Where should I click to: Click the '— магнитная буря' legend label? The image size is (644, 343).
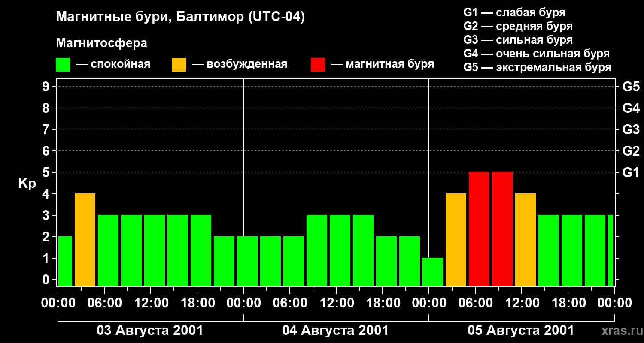[383, 64]
